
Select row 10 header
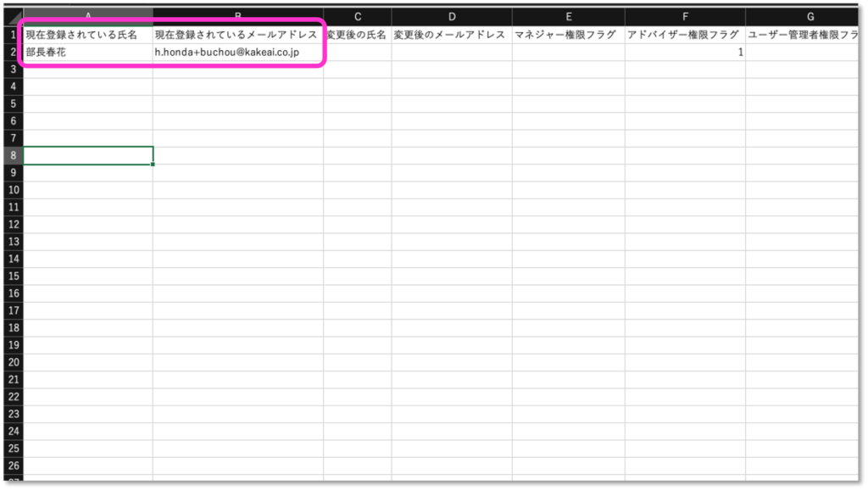(x=14, y=190)
